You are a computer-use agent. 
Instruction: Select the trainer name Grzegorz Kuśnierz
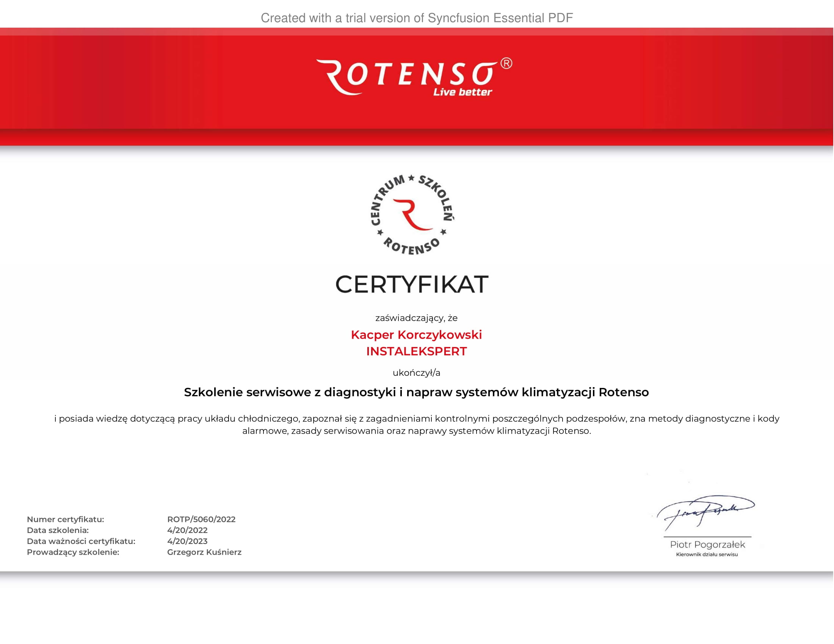pos(204,552)
